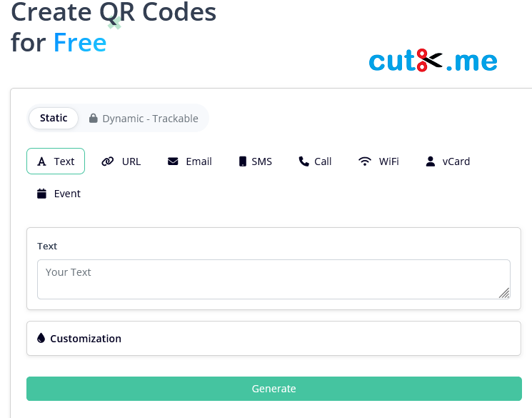
Task: Open the vCard tab
Action: point(448,161)
